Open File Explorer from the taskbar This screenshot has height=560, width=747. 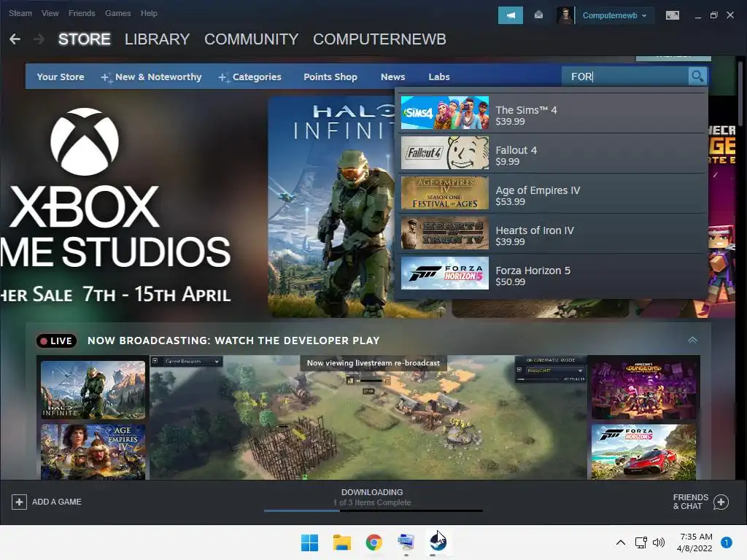click(341, 542)
